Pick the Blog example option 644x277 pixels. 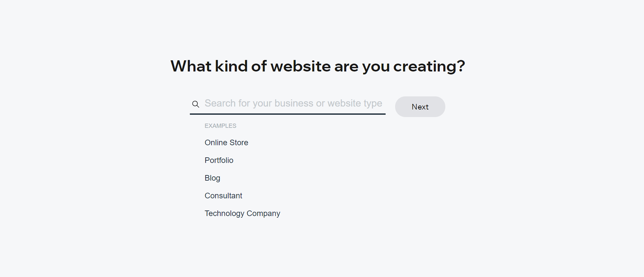click(212, 178)
